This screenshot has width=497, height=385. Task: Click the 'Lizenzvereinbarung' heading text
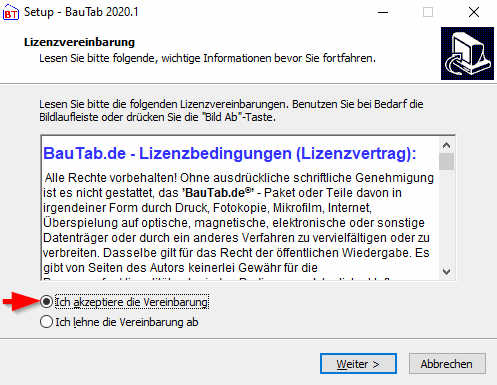[79, 42]
